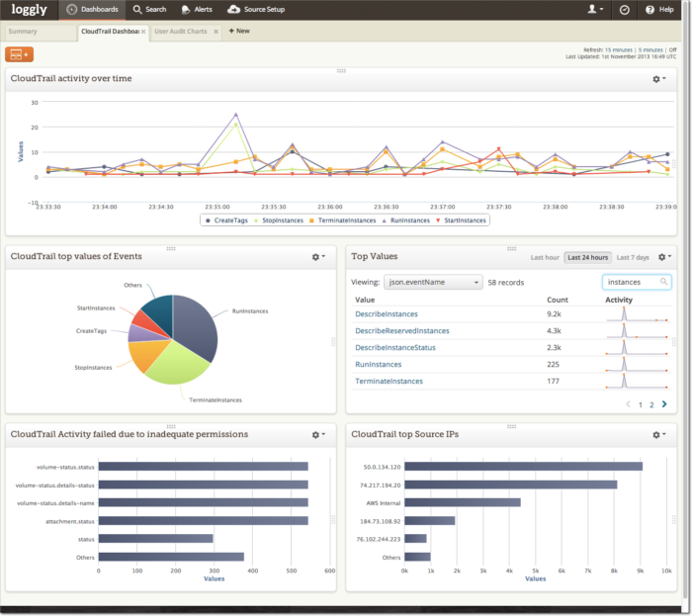This screenshot has width=692, height=616.
Task: Go to next page of Top Values
Action: tap(664, 404)
